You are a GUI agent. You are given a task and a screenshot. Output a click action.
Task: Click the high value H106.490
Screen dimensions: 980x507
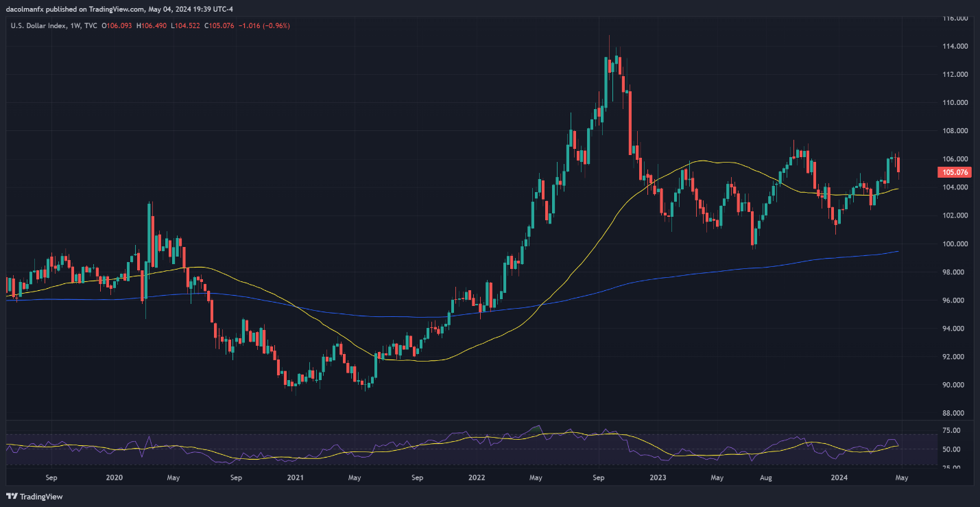152,25
